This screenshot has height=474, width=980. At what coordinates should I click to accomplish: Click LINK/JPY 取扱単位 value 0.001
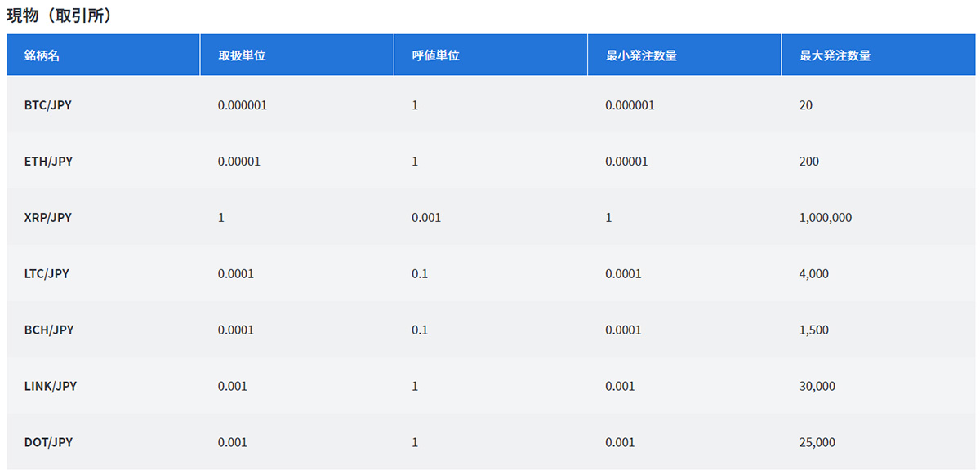point(233,386)
